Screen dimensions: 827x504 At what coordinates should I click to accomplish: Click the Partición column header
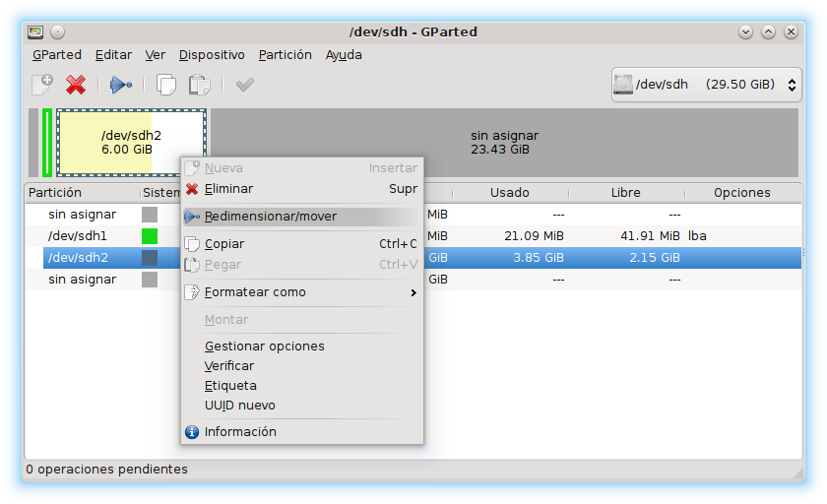point(83,193)
